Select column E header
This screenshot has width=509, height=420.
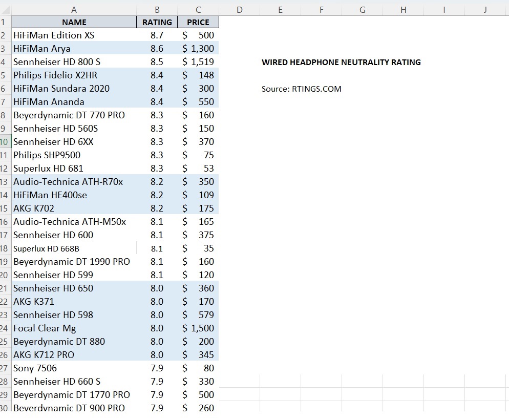point(281,10)
